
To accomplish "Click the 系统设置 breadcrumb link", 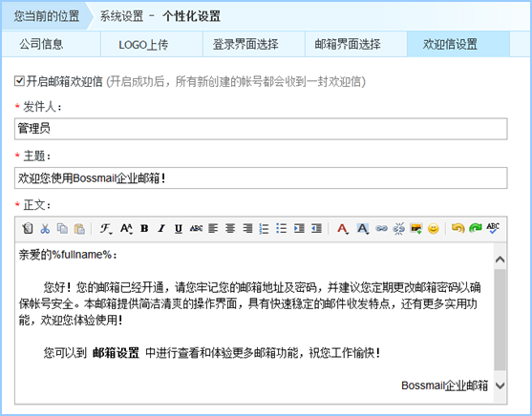I will pyautogui.click(x=121, y=16).
